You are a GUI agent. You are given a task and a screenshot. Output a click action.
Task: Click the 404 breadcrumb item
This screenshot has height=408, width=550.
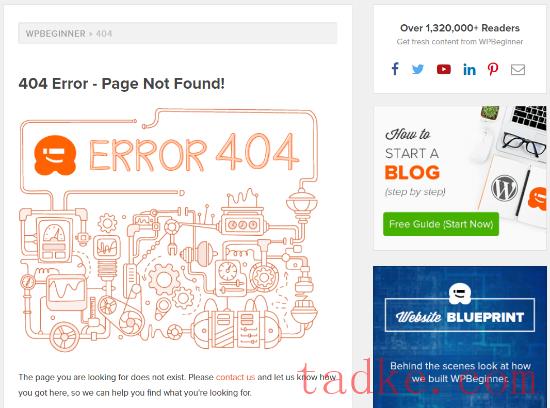tap(104, 34)
